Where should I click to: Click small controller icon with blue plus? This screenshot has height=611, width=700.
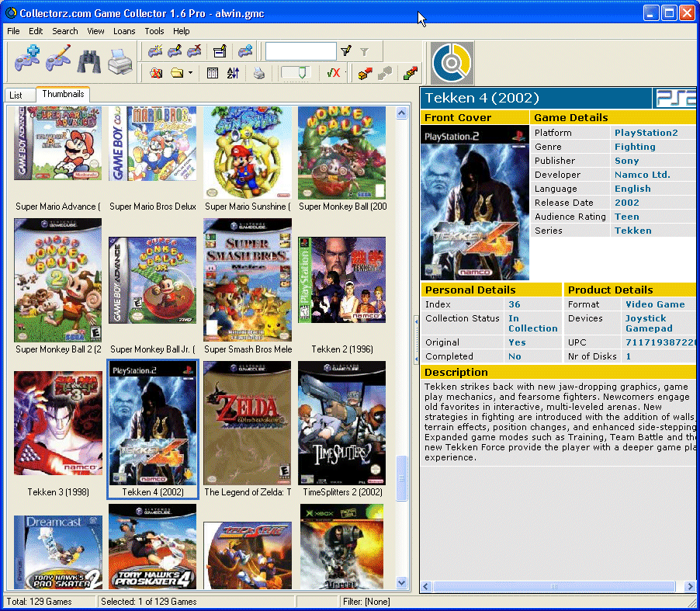[245, 51]
